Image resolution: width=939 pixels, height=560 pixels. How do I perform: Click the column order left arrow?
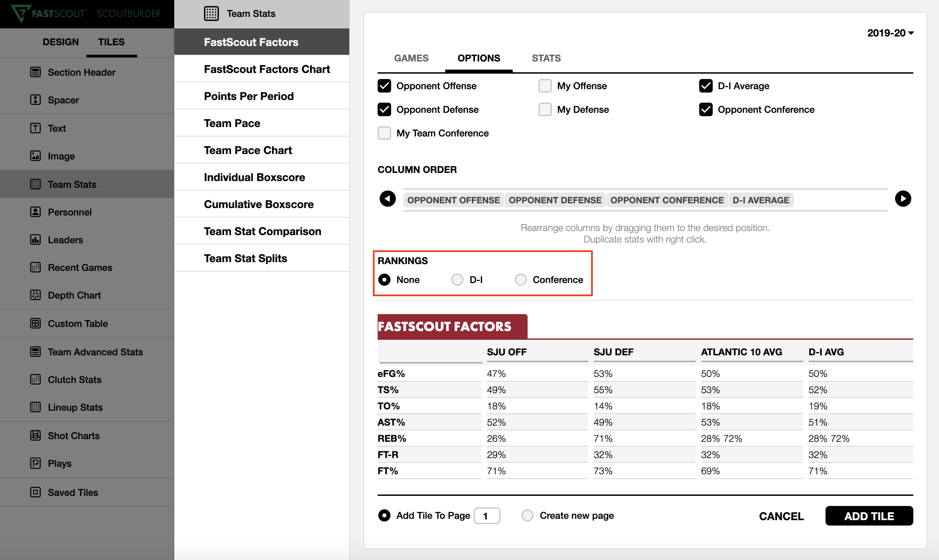coord(387,199)
